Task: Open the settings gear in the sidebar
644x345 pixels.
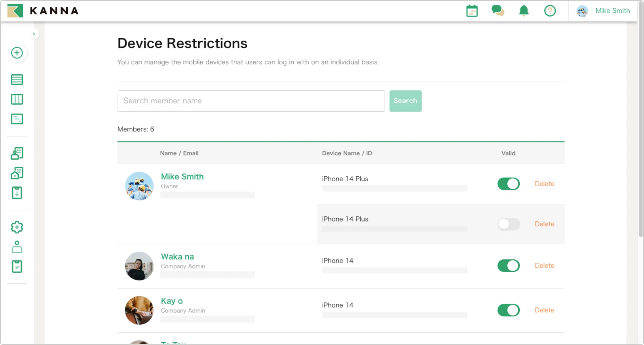Action: 17,227
